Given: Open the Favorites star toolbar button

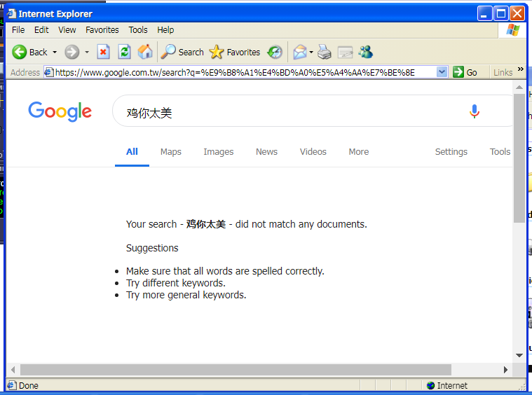Looking at the screenshot, I should click(x=235, y=53).
